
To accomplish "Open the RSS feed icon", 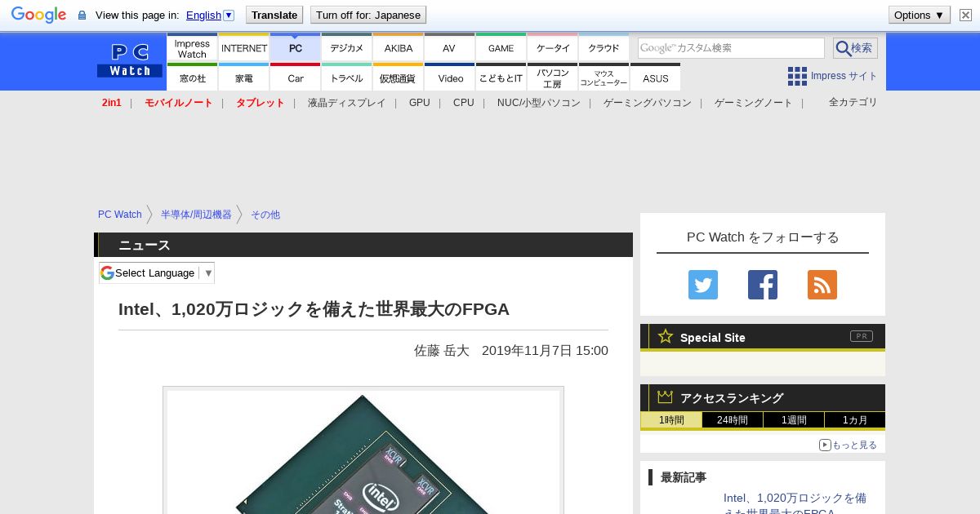I will (x=822, y=285).
